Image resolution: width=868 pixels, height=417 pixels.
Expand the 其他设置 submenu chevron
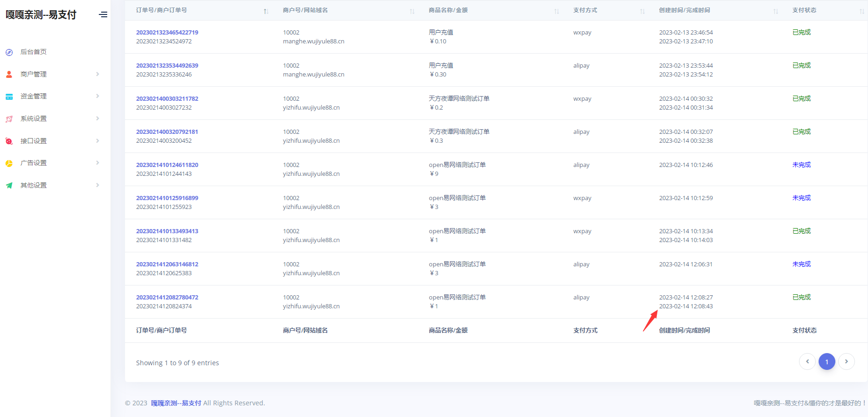pos(97,185)
